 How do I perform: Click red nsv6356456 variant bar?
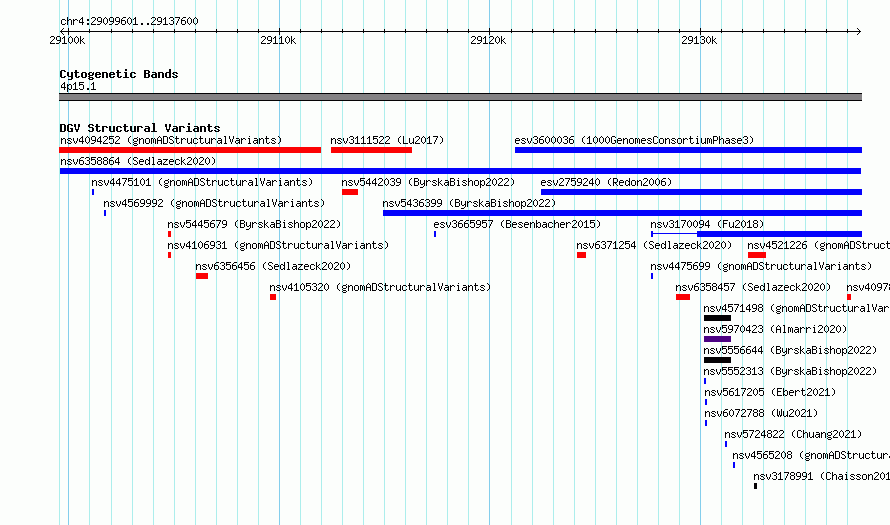coord(202,276)
